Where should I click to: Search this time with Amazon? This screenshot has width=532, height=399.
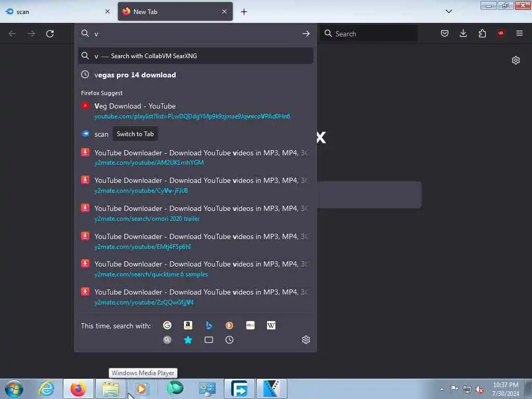point(188,325)
